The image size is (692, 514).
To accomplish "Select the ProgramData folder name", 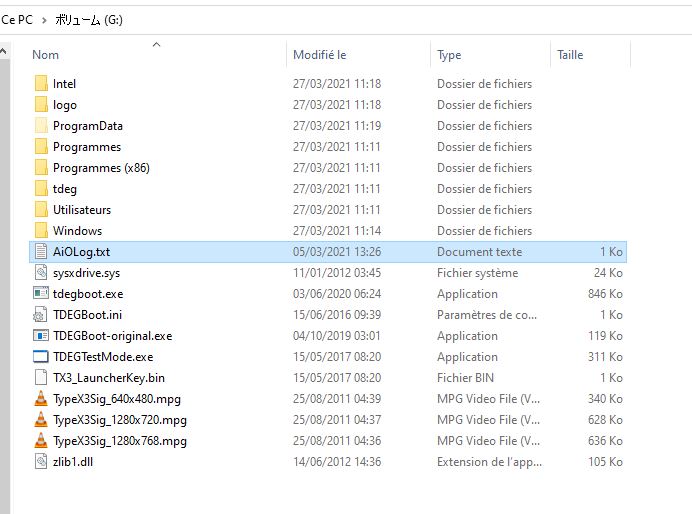I will (88, 126).
